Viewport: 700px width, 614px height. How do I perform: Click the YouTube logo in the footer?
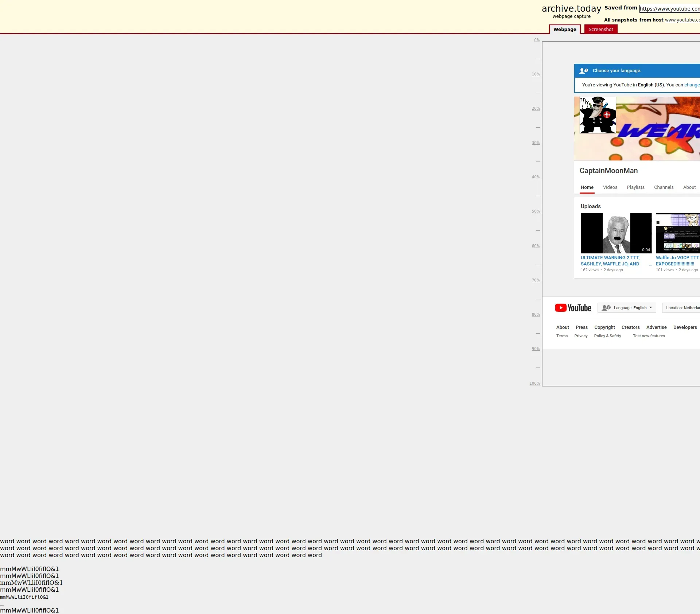(573, 308)
